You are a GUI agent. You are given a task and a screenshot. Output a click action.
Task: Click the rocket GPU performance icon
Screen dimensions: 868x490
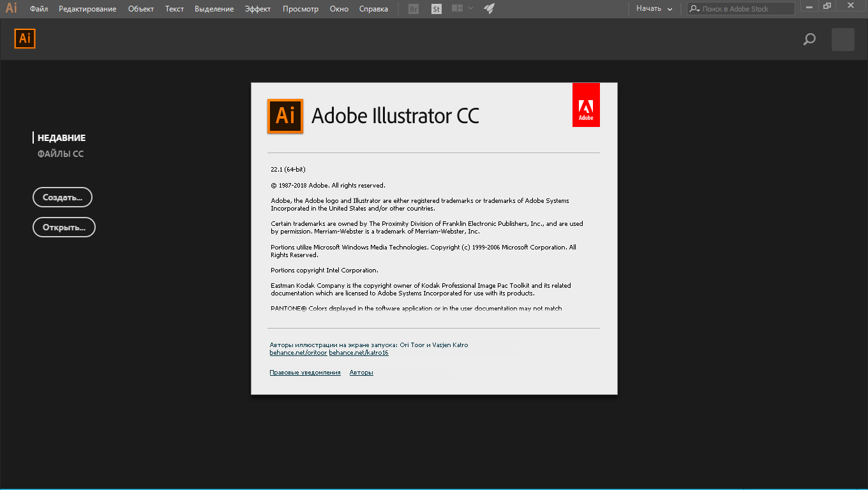click(x=489, y=9)
